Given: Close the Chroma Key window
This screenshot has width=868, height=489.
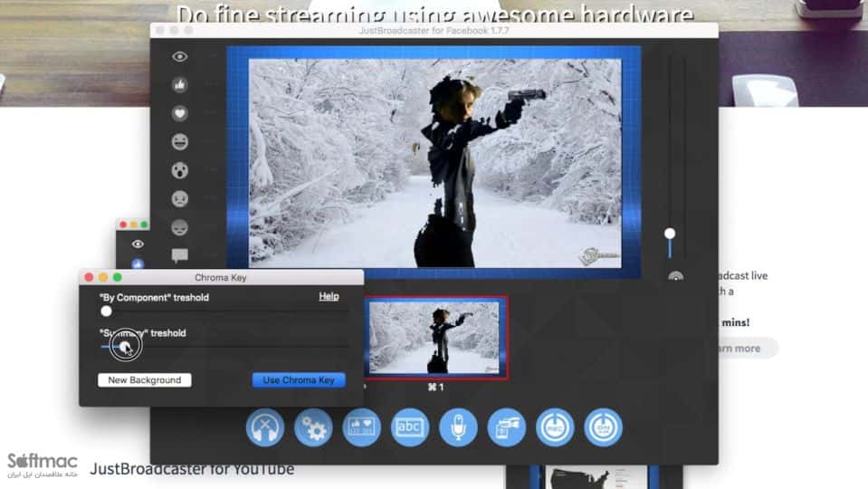Looking at the screenshot, I should [x=89, y=277].
